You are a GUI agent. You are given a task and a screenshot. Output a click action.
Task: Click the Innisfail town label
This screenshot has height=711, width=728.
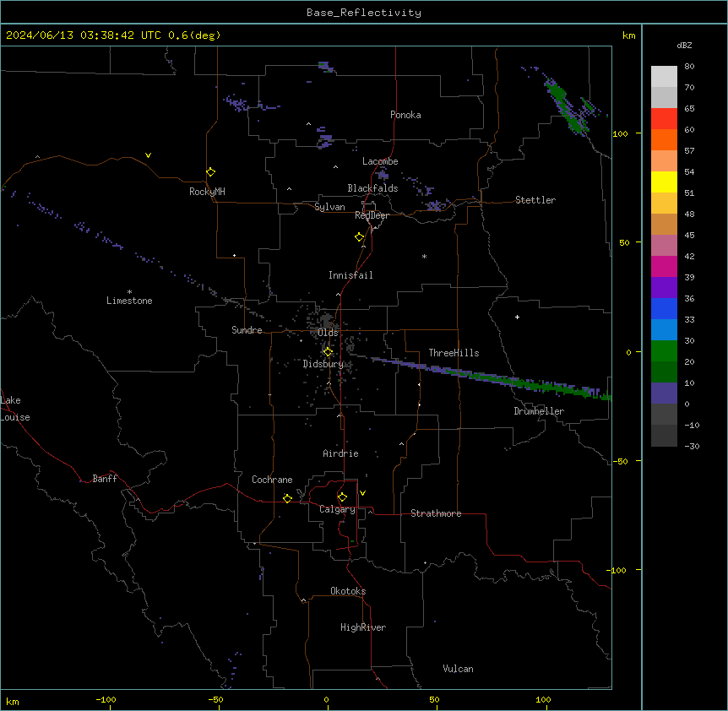[350, 275]
